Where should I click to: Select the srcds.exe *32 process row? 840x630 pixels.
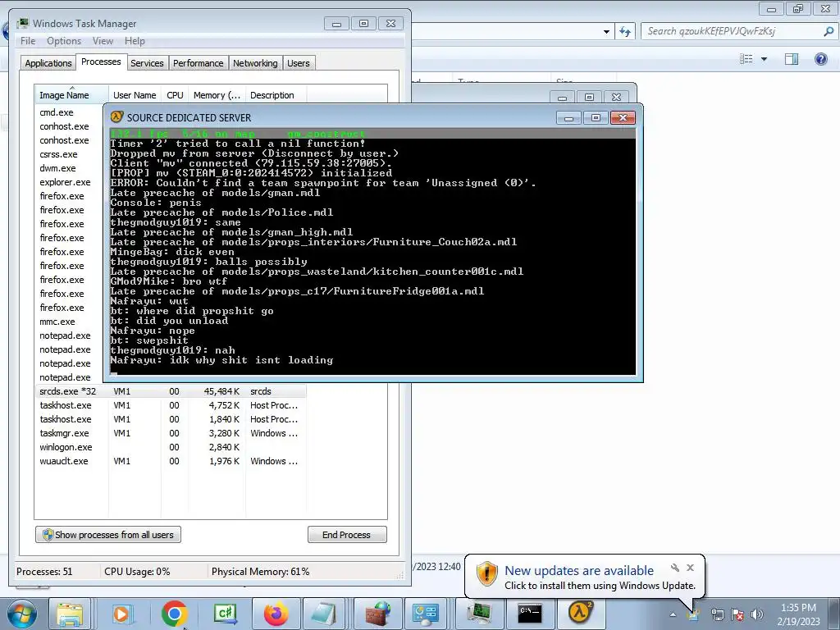(x=171, y=391)
